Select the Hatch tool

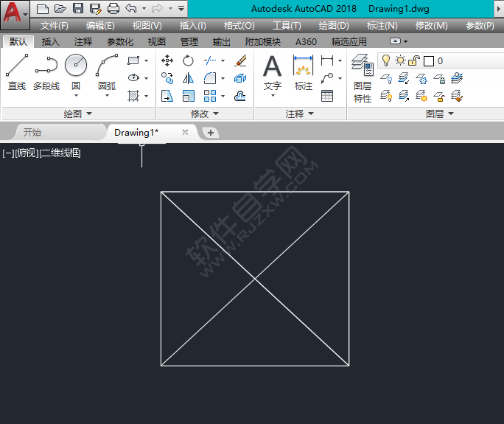pyautogui.click(x=133, y=96)
